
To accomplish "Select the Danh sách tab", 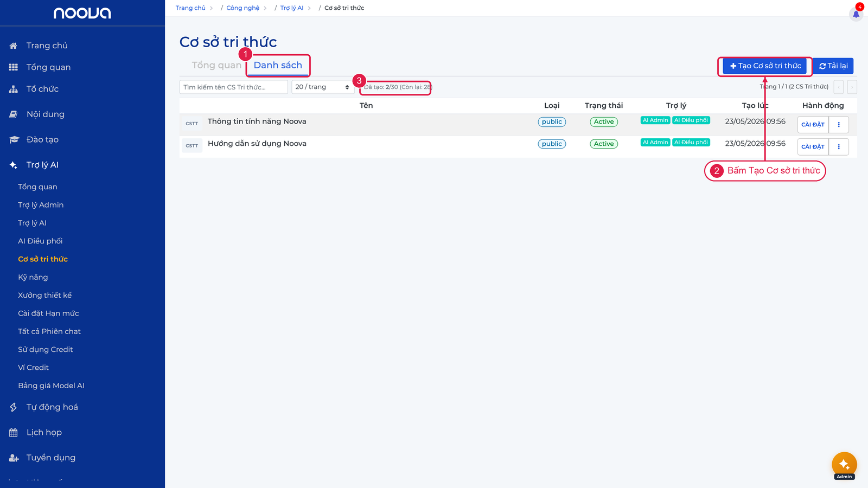I will pyautogui.click(x=278, y=65).
